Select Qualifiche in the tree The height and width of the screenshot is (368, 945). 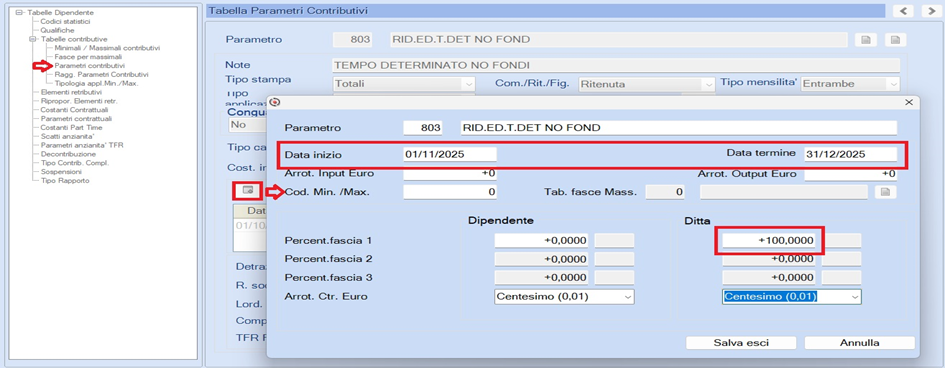point(57,30)
